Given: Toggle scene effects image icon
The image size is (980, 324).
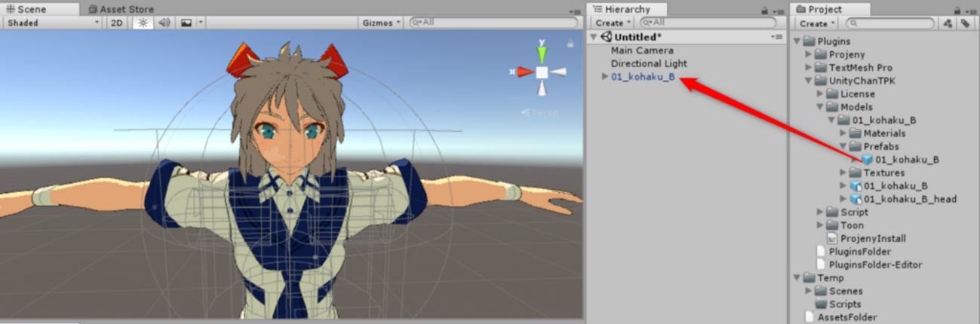Looking at the screenshot, I should point(186,23).
